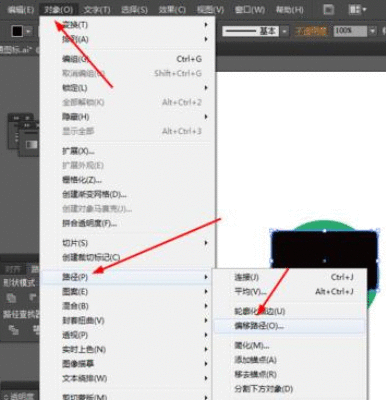The height and width of the screenshot is (400, 386).
Task: Choose 栅格化(Z)... menu entry
Action: [127, 180]
